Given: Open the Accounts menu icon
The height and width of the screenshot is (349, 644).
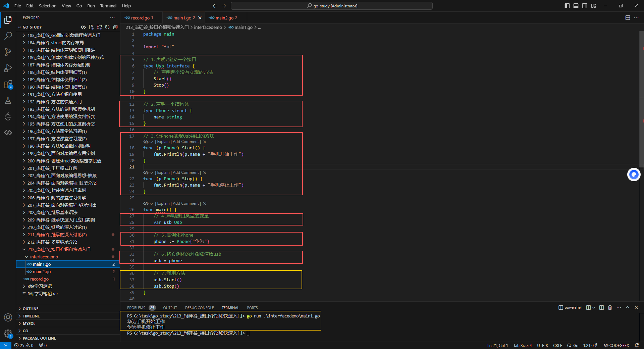Looking at the screenshot, I should coord(8,317).
